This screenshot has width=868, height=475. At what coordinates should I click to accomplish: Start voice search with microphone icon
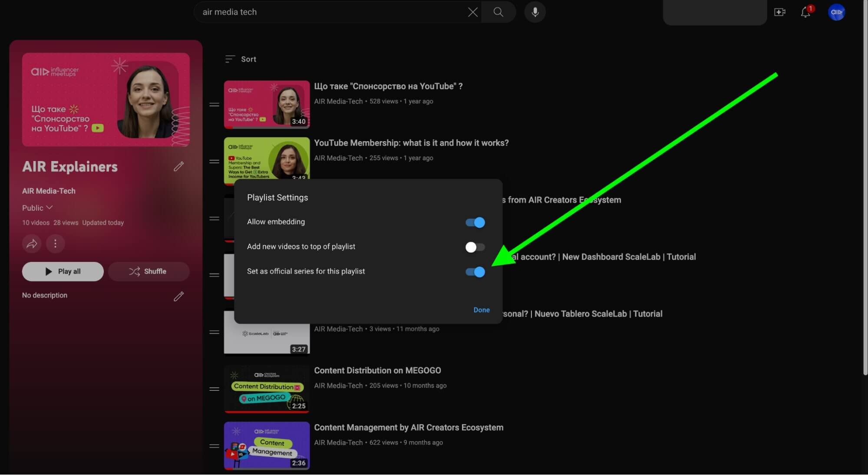pyautogui.click(x=535, y=12)
